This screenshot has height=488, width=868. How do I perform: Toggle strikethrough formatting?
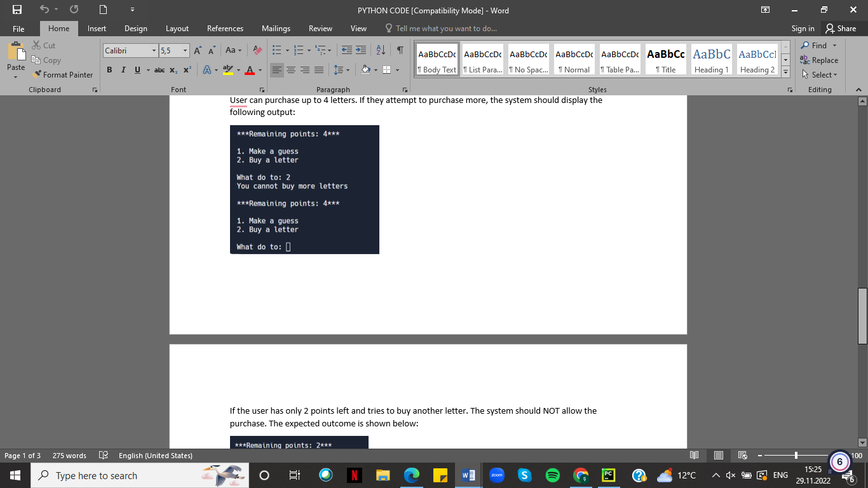(x=159, y=71)
